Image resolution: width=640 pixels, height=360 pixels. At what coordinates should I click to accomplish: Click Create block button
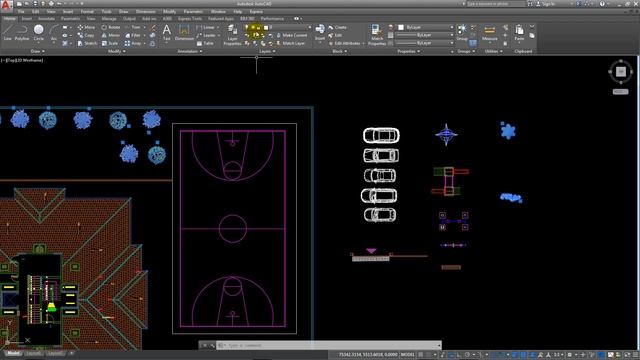tap(337, 27)
